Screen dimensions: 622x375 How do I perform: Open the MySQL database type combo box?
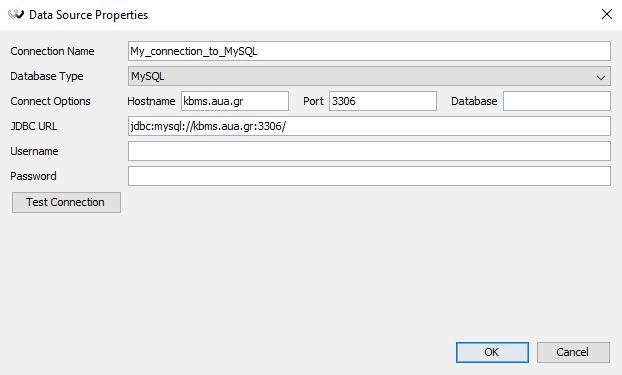(369, 76)
